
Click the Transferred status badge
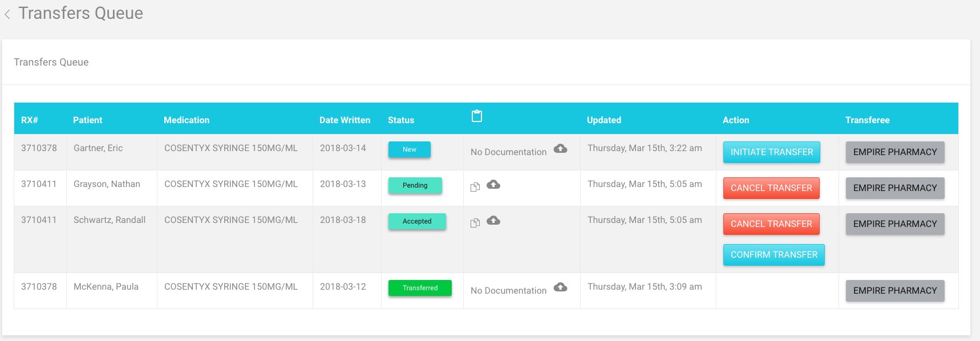[x=420, y=288]
